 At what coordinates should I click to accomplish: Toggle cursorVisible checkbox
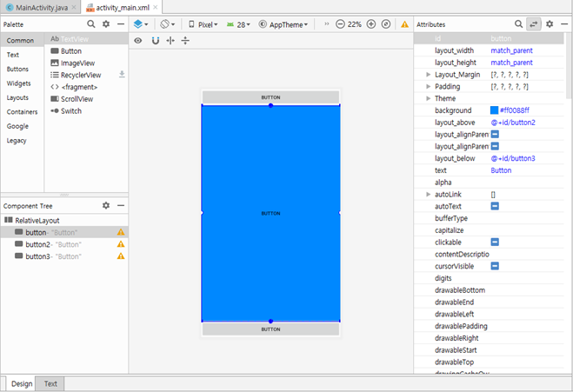tap(495, 266)
